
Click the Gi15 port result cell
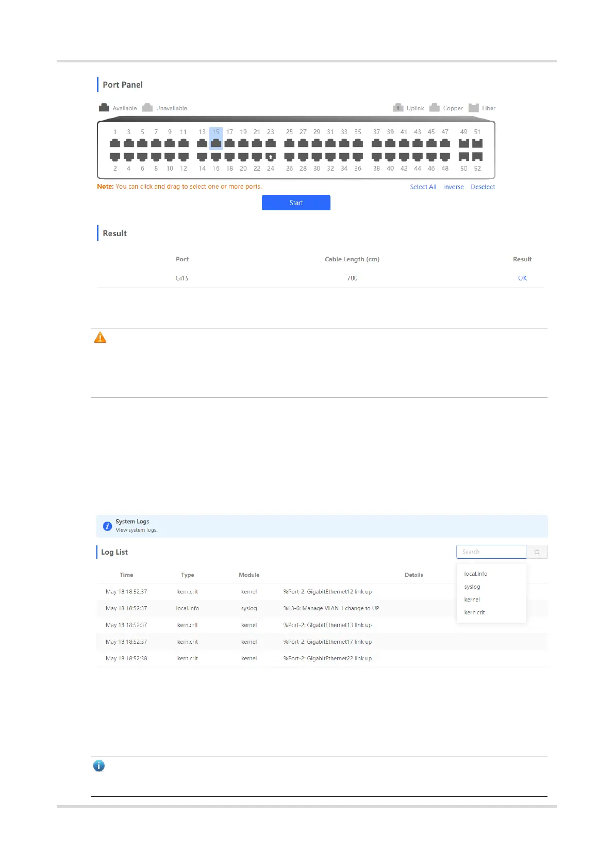[x=182, y=278]
